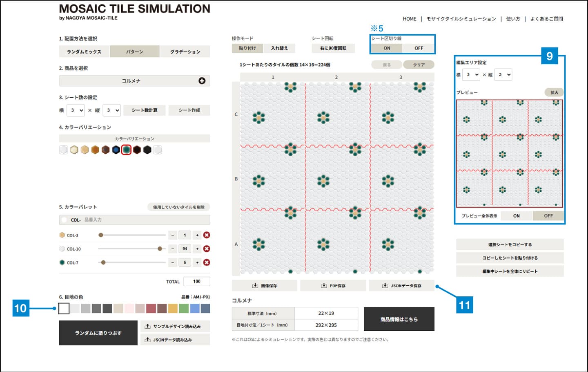588x372 pixels.
Task: Click the plus icon on コルメナ product selector
Action: 202,81
